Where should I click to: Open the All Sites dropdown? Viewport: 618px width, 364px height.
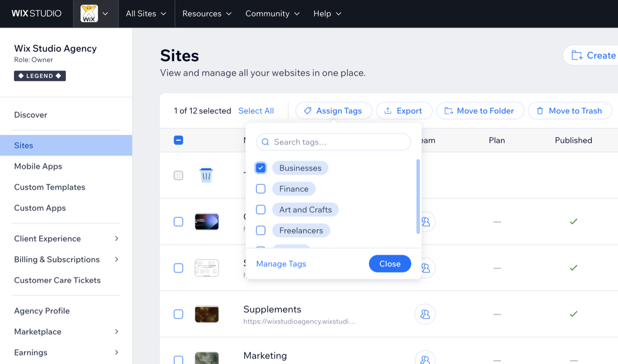pos(146,13)
